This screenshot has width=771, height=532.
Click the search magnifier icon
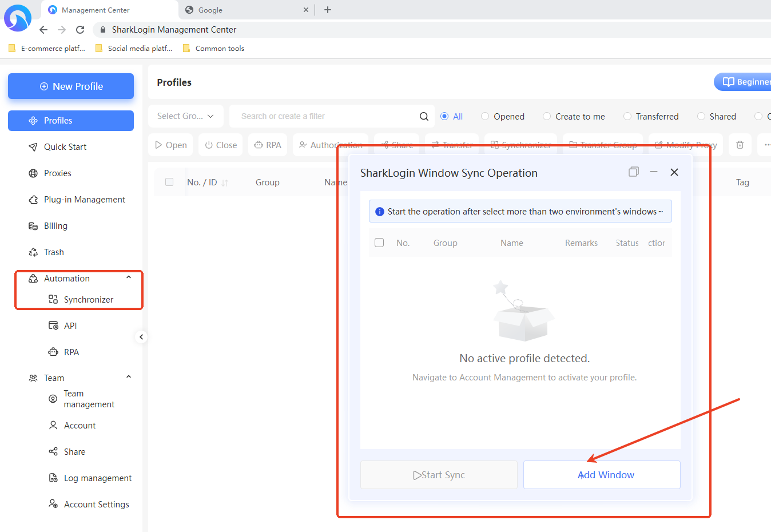[x=424, y=117]
